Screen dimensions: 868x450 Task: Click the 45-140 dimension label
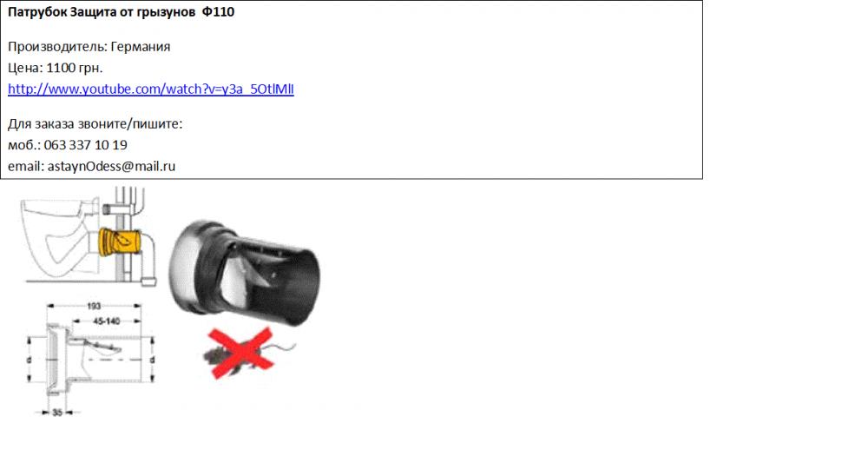[106, 321]
